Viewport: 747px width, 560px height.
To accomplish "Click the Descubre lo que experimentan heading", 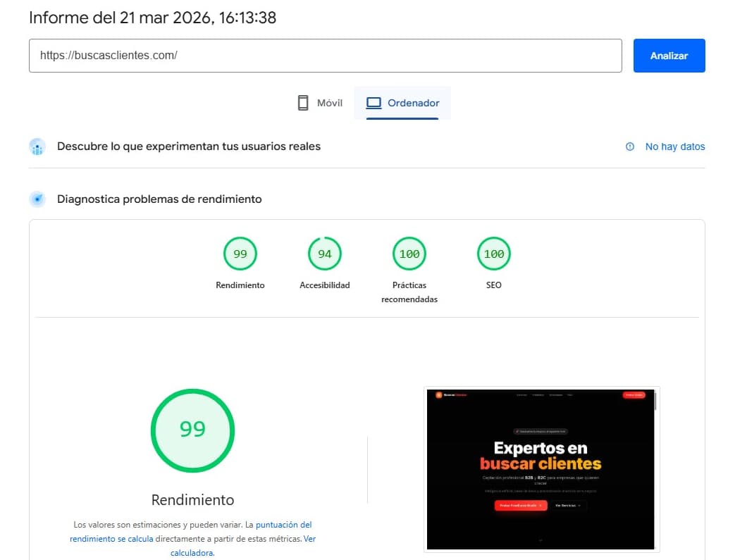I will 189,147.
